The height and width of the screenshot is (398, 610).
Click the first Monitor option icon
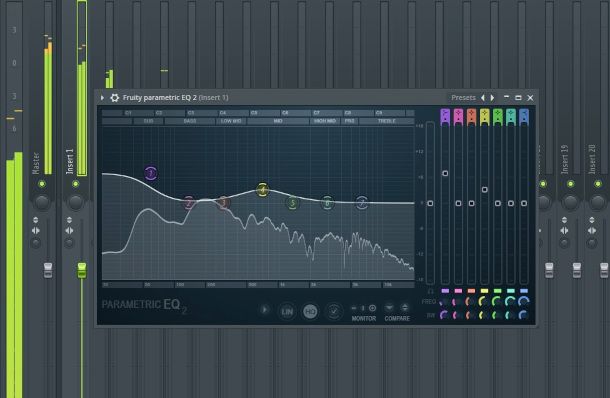(354, 308)
